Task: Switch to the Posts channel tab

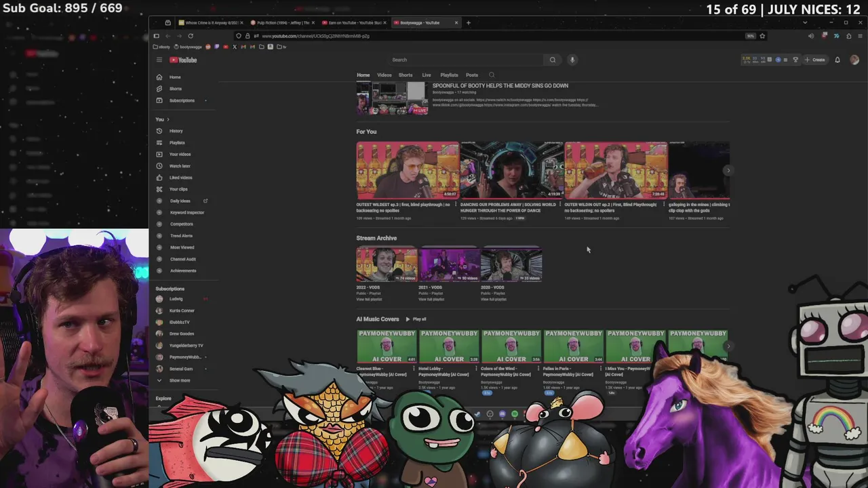Action: click(472, 75)
